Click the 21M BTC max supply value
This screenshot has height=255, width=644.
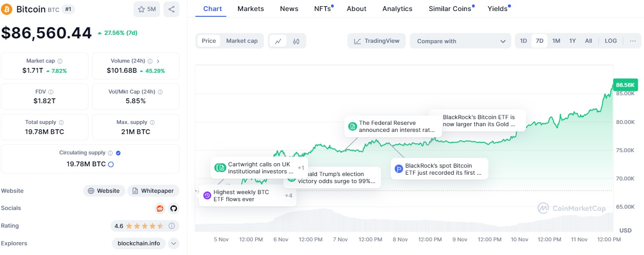point(136,132)
